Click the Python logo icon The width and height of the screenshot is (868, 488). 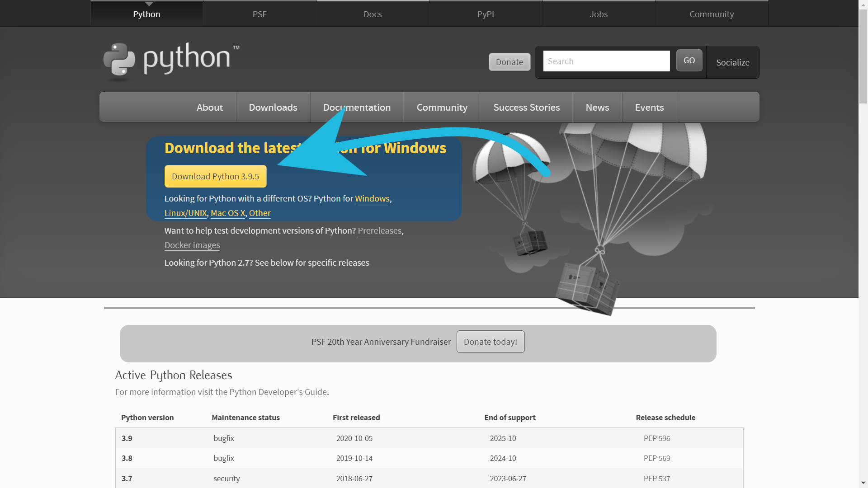point(119,60)
